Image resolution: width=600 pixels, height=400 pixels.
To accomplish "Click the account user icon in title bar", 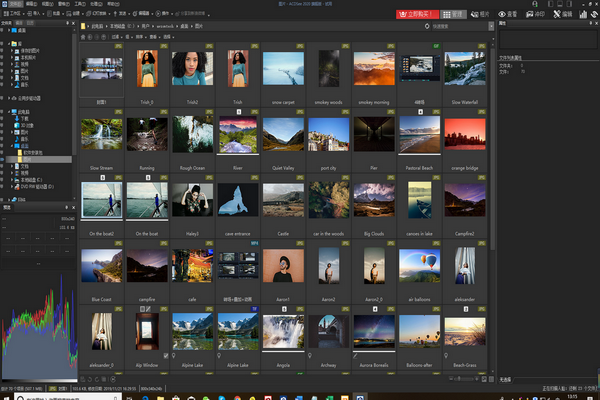I will pos(535,4).
